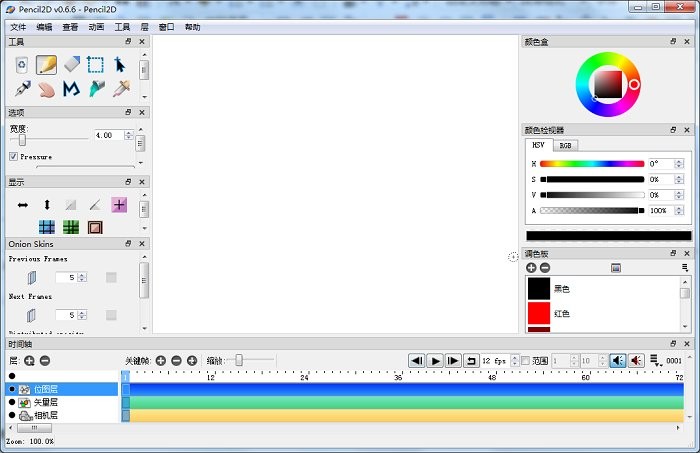Open the palette options menu icon
This screenshot has height=453, width=700.
click(x=685, y=268)
